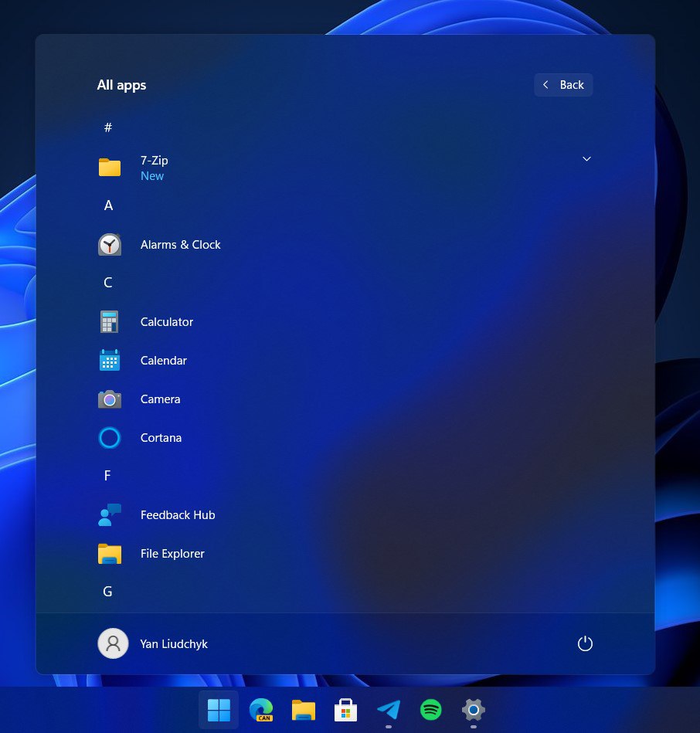Click the G section header
The height and width of the screenshot is (733, 700).
coord(107,592)
